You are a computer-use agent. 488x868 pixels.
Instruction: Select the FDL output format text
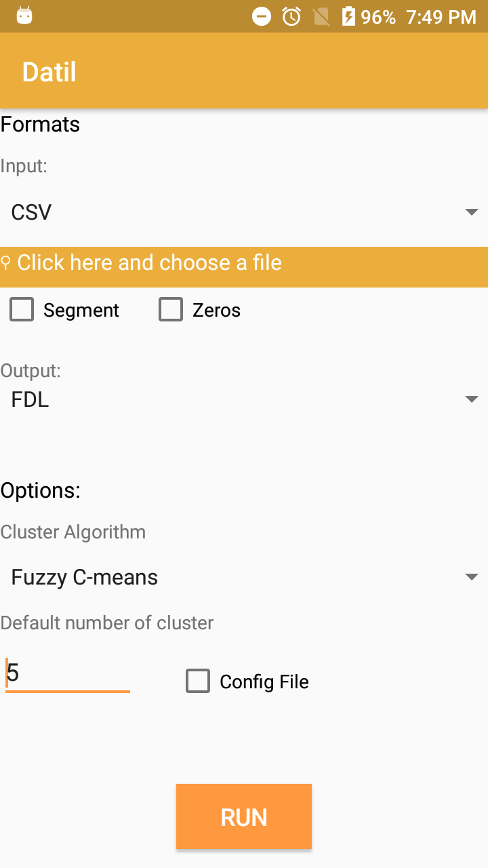coord(30,399)
